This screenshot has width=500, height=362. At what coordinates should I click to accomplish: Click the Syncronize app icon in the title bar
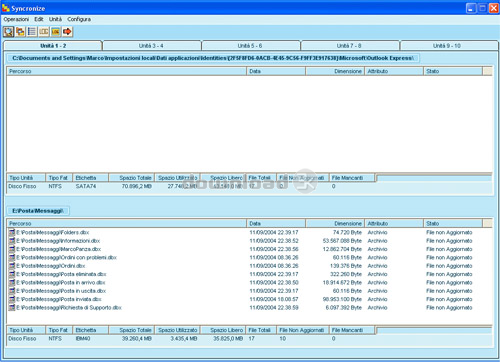click(x=6, y=8)
